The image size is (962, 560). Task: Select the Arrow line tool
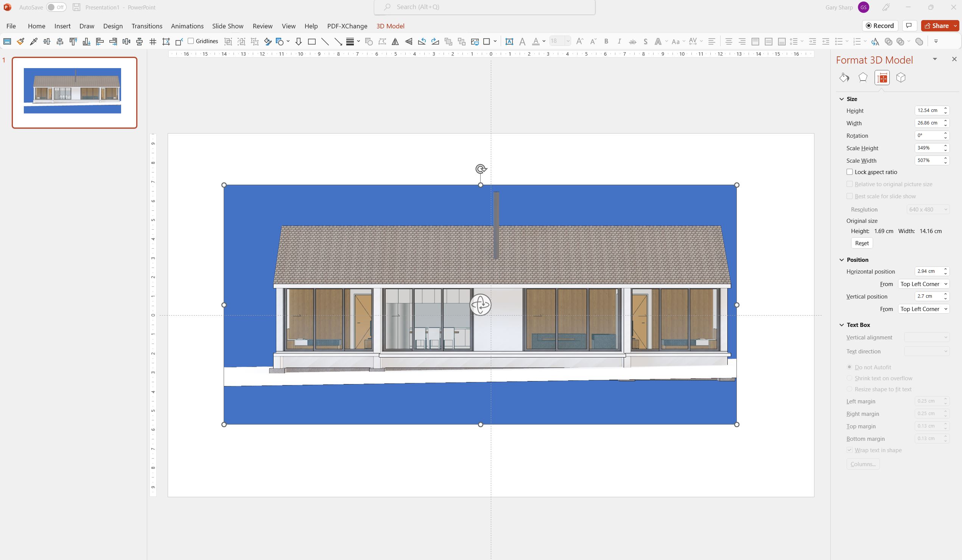(338, 41)
